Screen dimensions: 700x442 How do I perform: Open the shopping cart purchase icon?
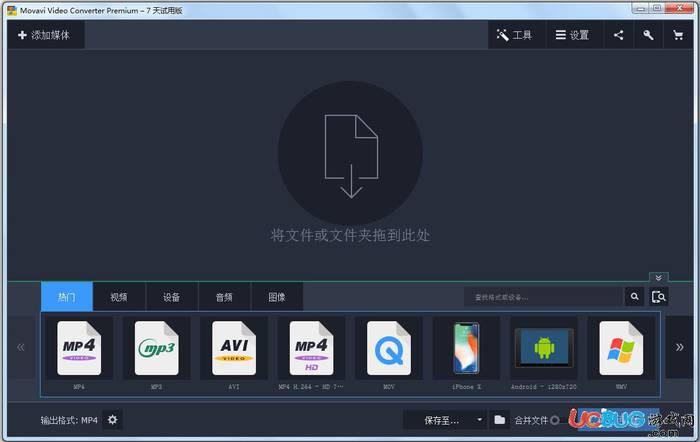(678, 35)
